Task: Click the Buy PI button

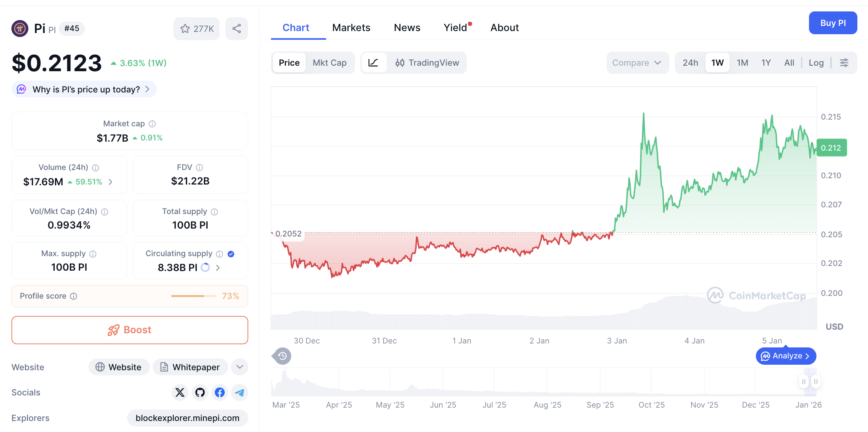Action: pos(833,23)
